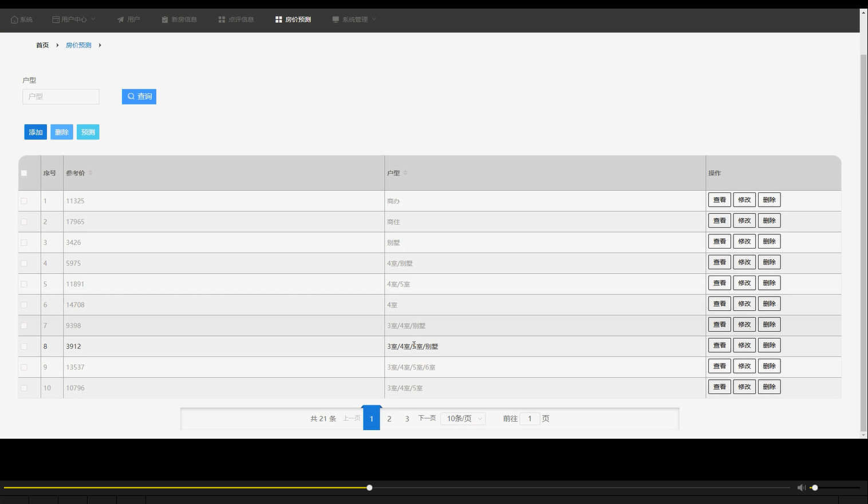This screenshot has height=504, width=868.
Task: Check the row 6 checkbox (14708)
Action: 24,305
